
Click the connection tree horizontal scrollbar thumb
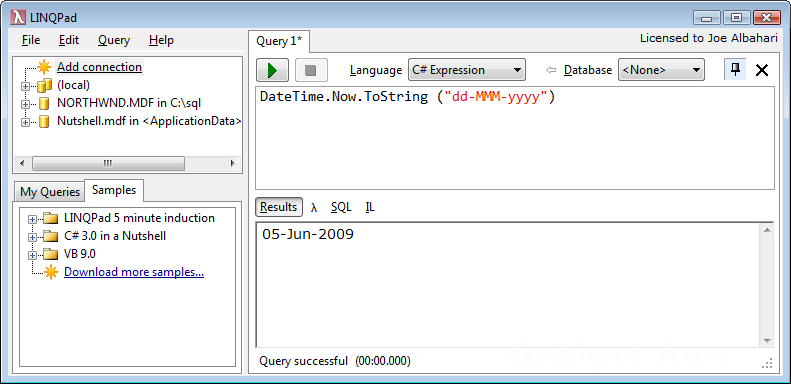pyautogui.click(x=108, y=163)
